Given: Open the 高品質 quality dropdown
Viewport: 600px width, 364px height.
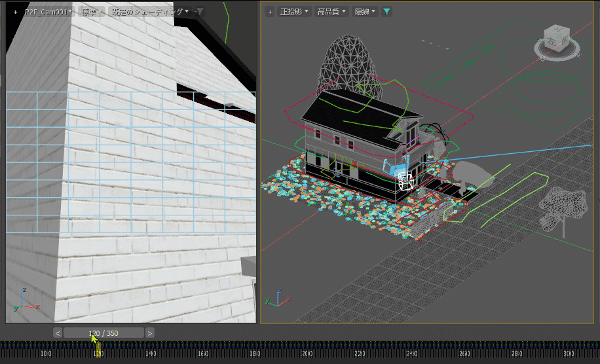Looking at the screenshot, I should click(x=331, y=12).
